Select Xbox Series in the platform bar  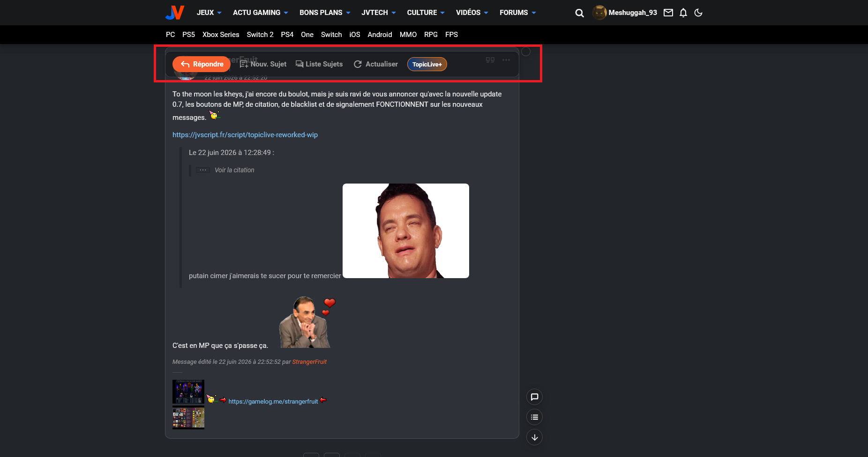pyautogui.click(x=221, y=35)
